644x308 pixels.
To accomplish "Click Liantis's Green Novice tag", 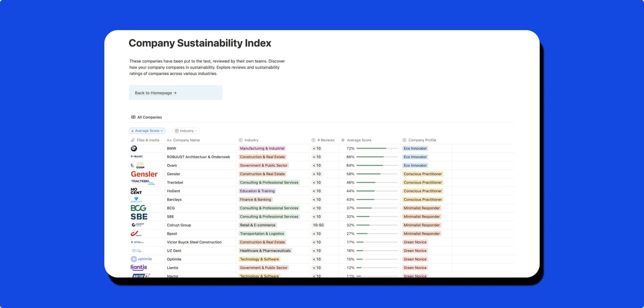I will 415,267.
